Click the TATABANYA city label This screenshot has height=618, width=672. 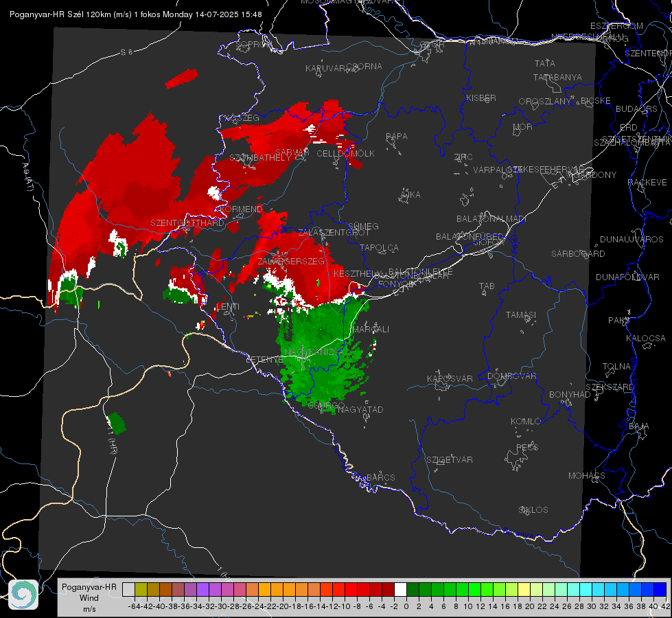click(x=557, y=77)
